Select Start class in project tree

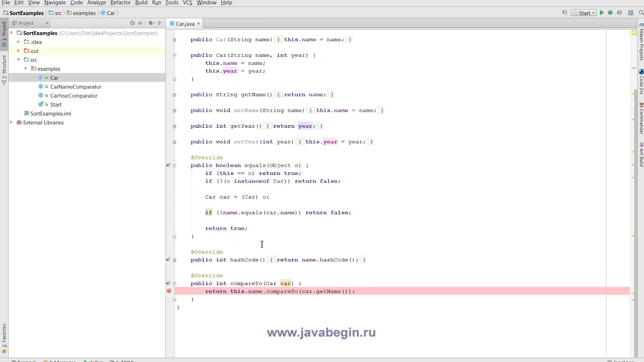(55, 105)
